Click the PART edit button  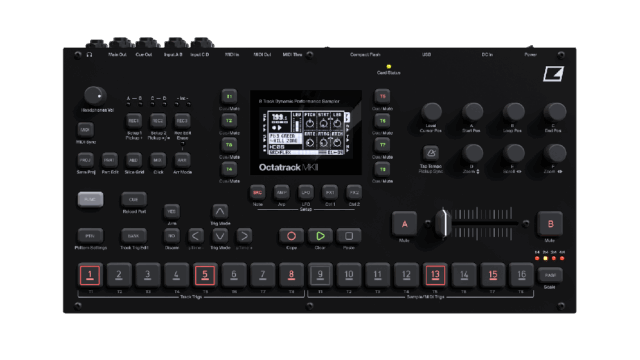click(x=109, y=160)
